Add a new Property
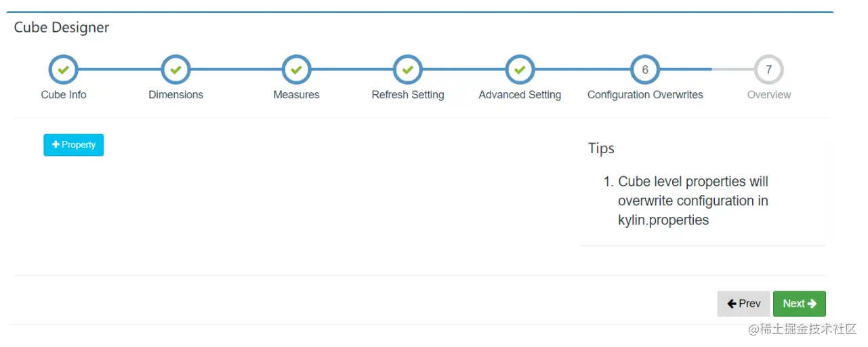The height and width of the screenshot is (347, 868). [74, 145]
